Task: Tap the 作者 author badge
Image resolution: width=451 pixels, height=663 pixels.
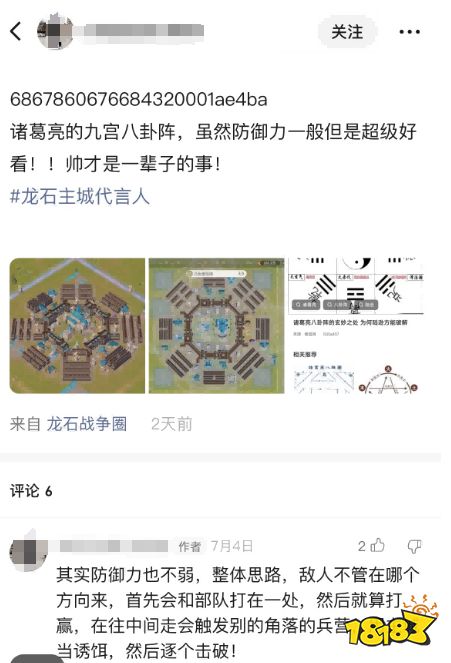Action: (x=189, y=546)
